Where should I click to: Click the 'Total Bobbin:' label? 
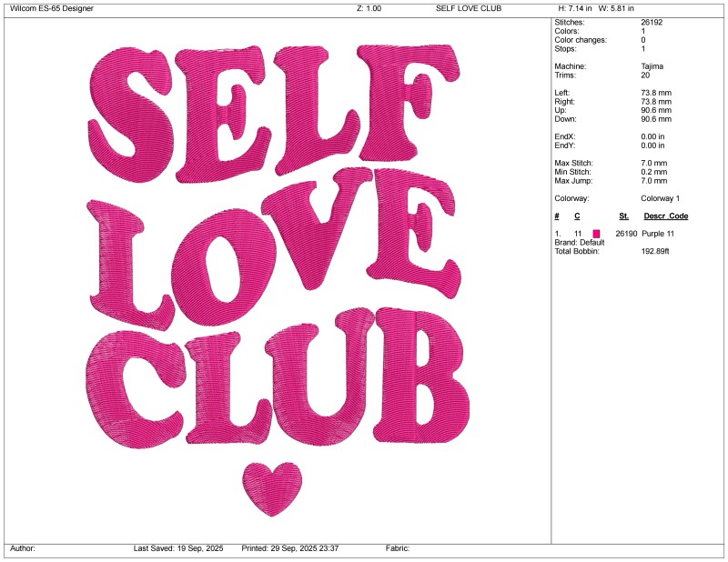tap(577, 252)
